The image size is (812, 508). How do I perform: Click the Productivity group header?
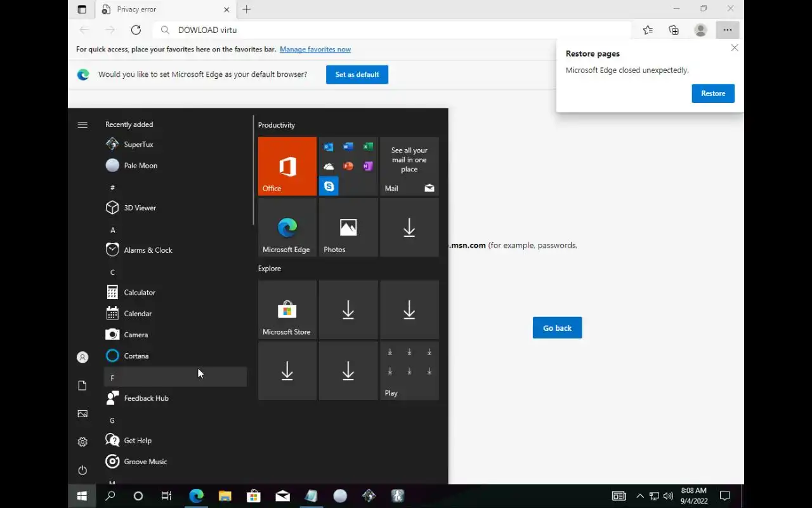277,125
